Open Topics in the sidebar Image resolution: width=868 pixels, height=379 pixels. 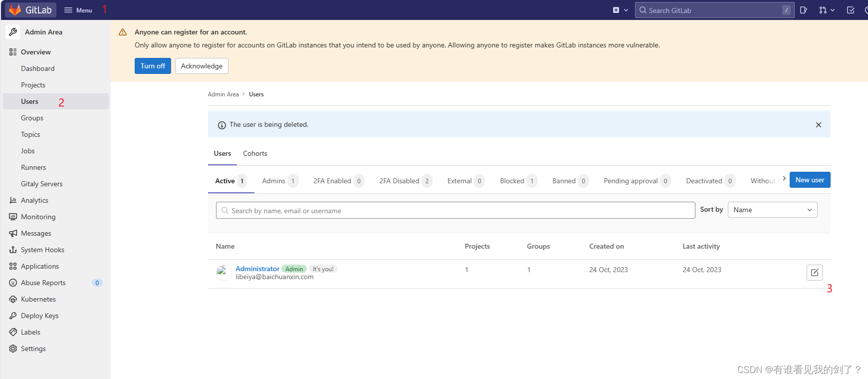coord(30,134)
